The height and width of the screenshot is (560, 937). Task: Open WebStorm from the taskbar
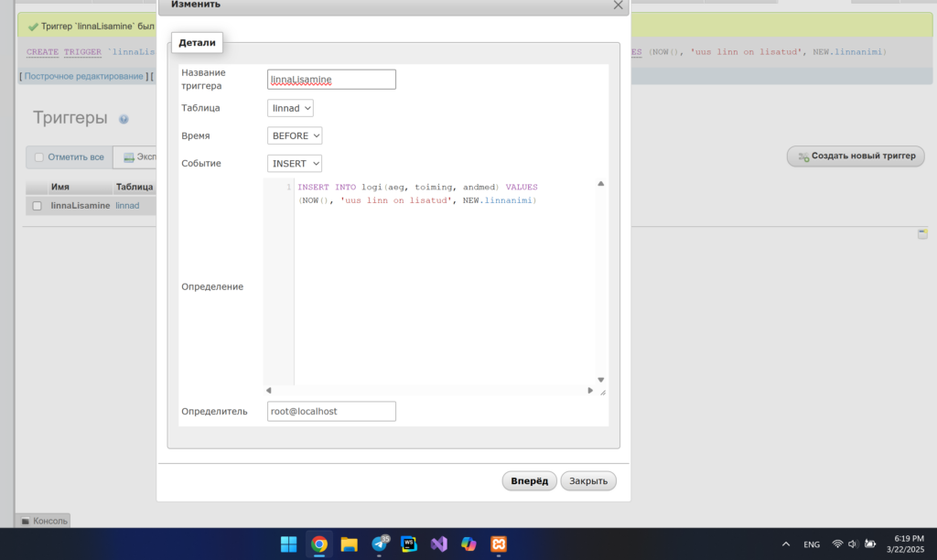point(409,544)
